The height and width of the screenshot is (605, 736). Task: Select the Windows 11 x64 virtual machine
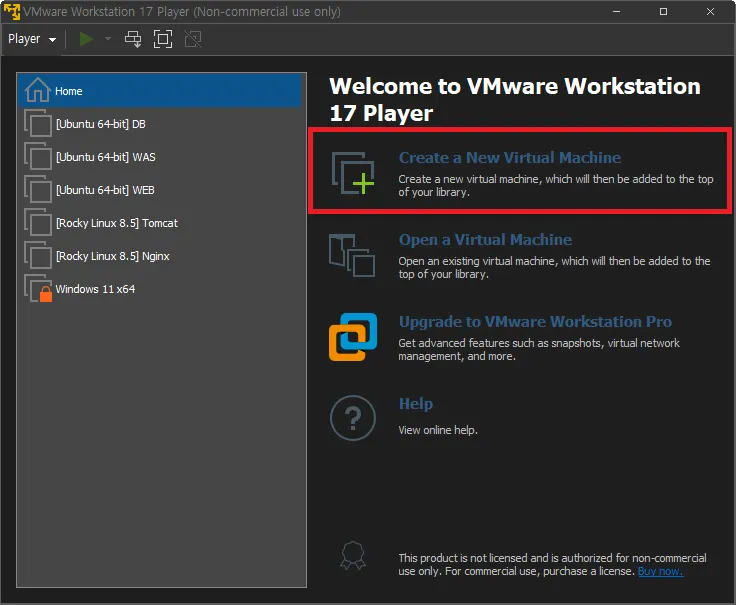click(x=161, y=289)
